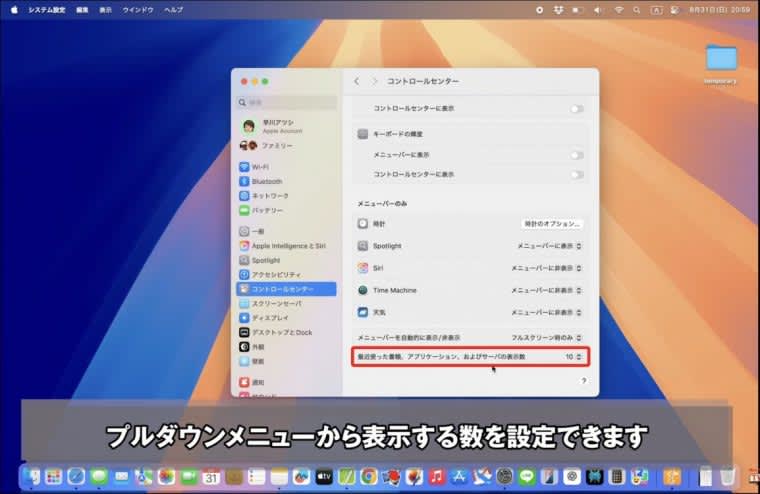This screenshot has width=760, height=494.
Task: Click the help question mark button
Action: [x=583, y=381]
